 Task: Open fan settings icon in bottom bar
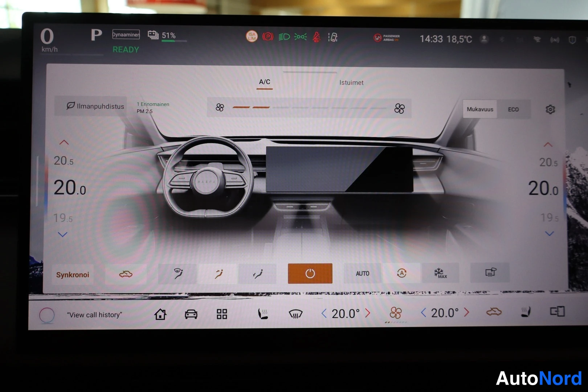(395, 313)
